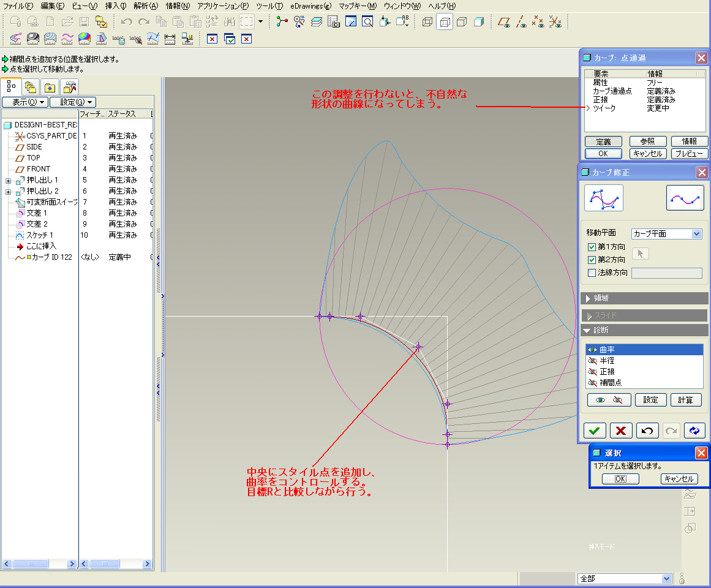Click the red X to cancel curve modification
This screenshot has height=588, width=711.
click(x=620, y=430)
